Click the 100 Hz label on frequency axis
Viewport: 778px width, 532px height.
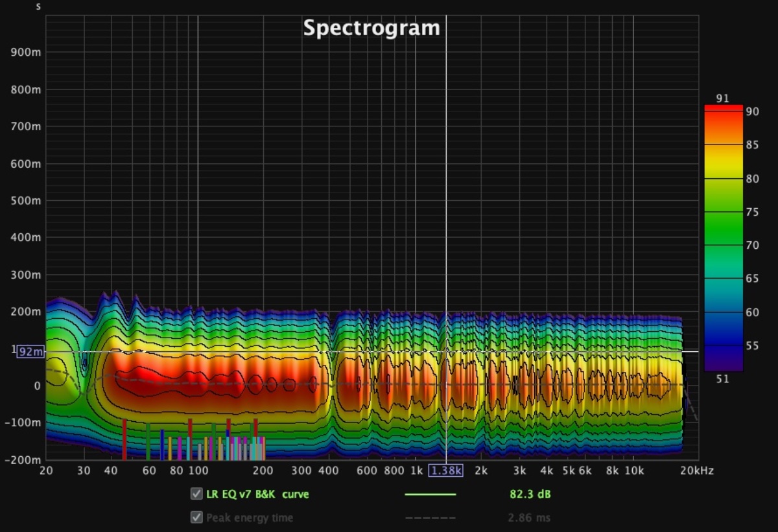[198, 471]
